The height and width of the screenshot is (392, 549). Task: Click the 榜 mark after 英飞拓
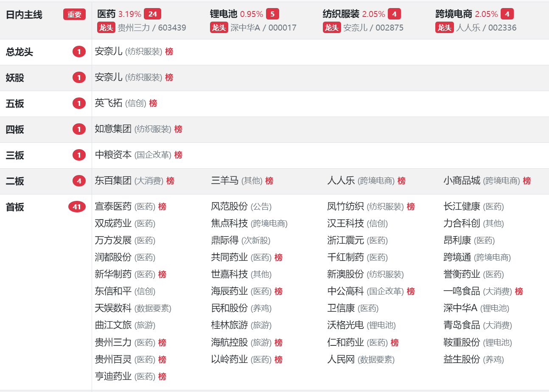(x=153, y=103)
